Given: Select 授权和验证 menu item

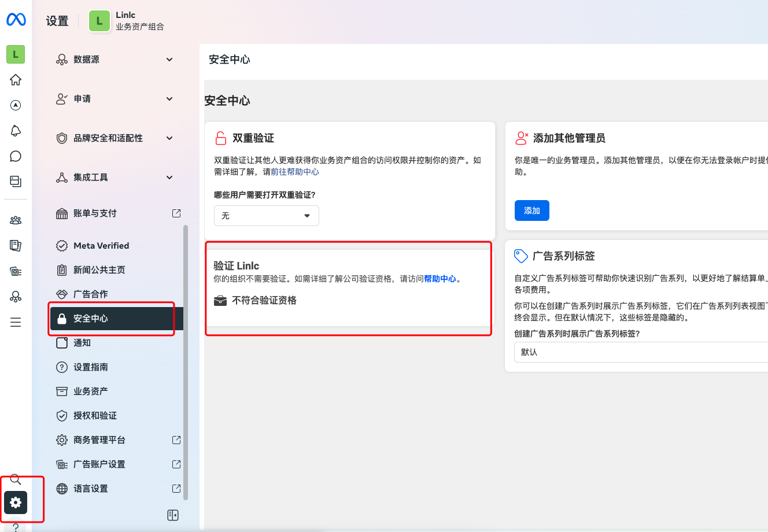Looking at the screenshot, I should [118, 416].
